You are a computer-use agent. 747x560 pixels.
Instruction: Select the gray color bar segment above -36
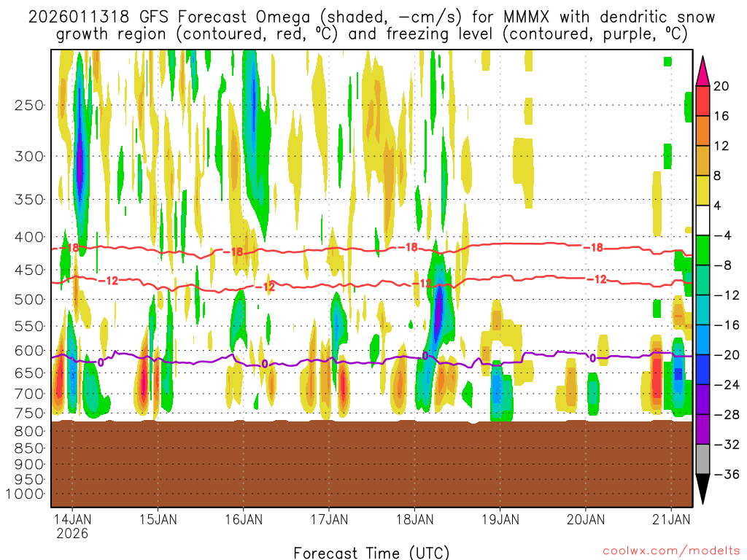pyautogui.click(x=703, y=459)
